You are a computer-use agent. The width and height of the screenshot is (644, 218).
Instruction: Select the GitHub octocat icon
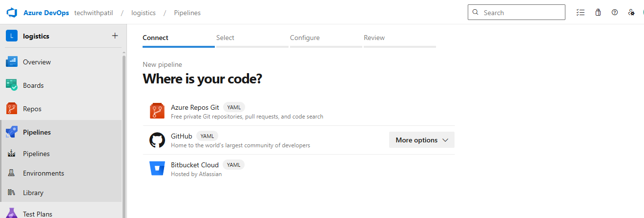[x=157, y=140]
